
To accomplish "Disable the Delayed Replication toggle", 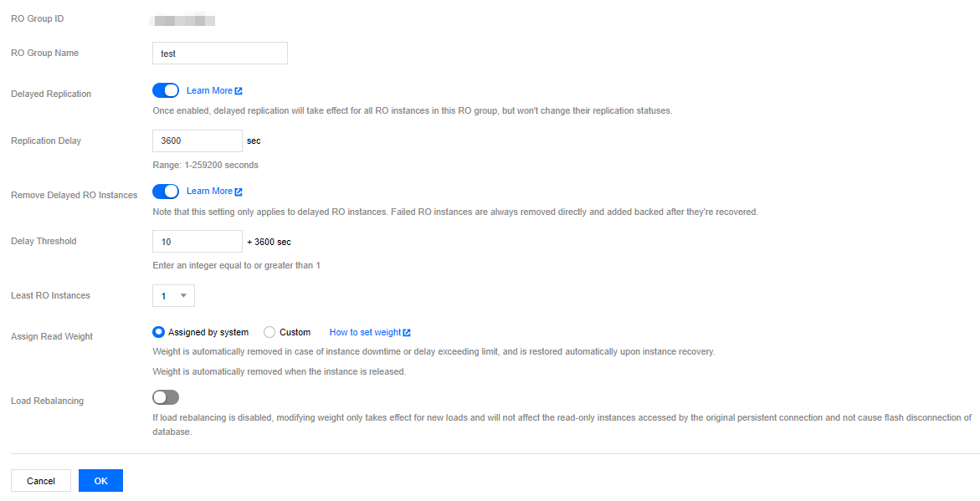I will (166, 90).
